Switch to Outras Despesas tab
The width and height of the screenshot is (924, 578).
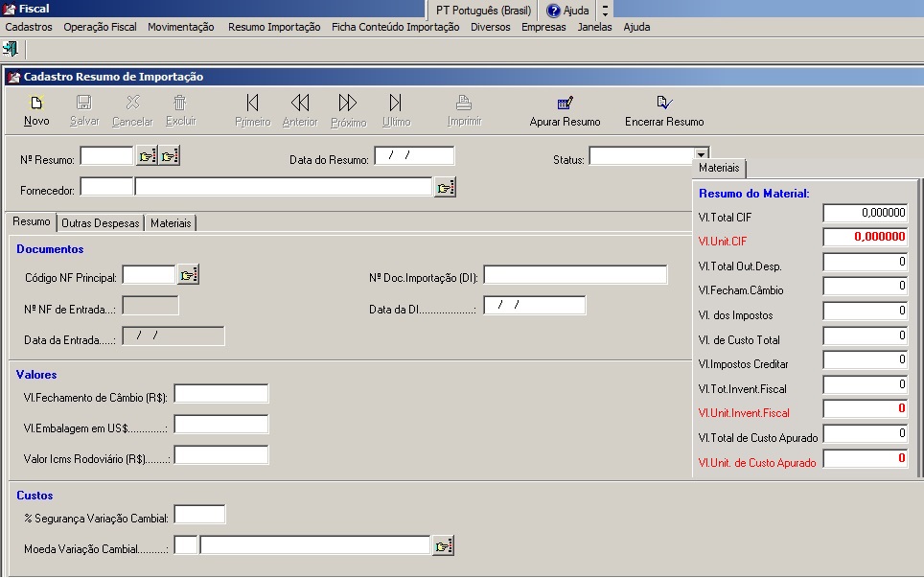pyautogui.click(x=101, y=222)
